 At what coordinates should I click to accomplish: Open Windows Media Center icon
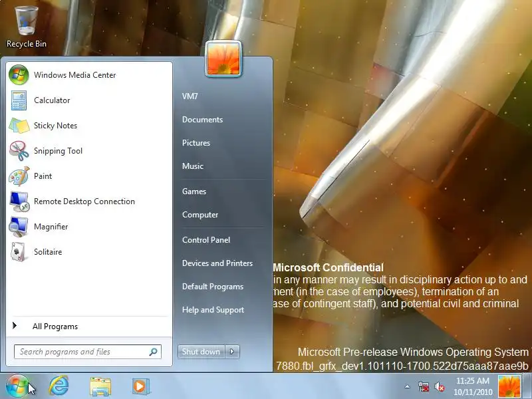pyautogui.click(x=19, y=75)
